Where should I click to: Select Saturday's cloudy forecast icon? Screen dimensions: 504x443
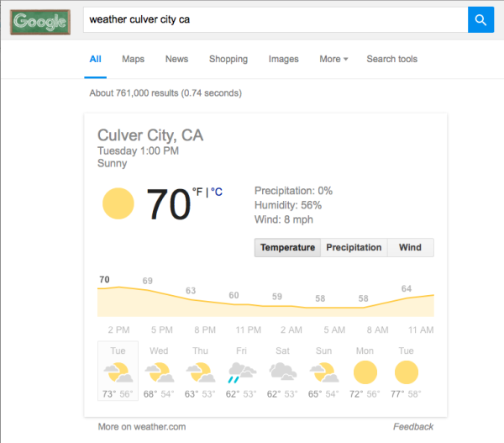[x=283, y=372]
